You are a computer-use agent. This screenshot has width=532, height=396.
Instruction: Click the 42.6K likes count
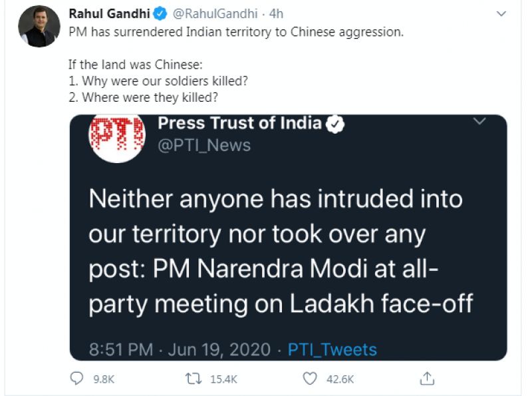340,379
